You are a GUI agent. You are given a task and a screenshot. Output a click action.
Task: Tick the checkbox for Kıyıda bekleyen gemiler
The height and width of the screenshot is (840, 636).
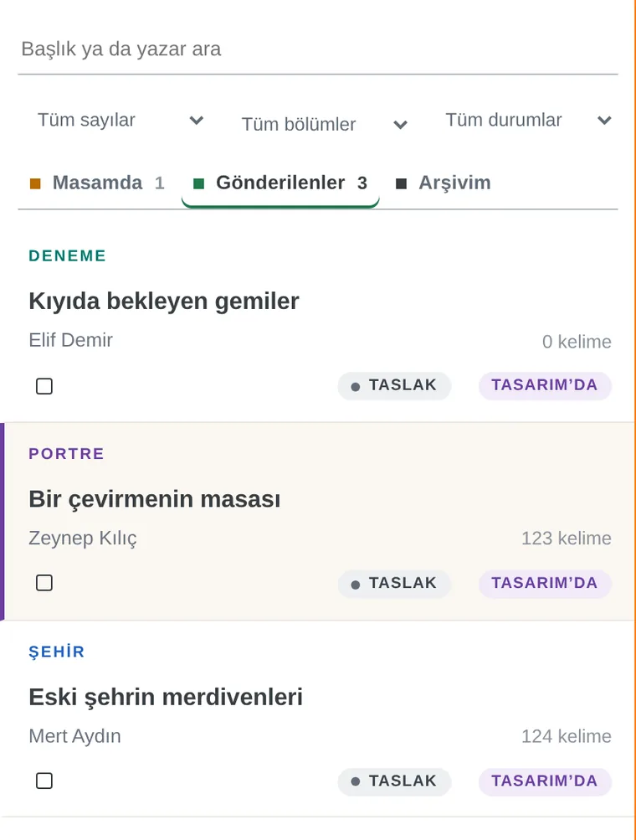tap(44, 386)
